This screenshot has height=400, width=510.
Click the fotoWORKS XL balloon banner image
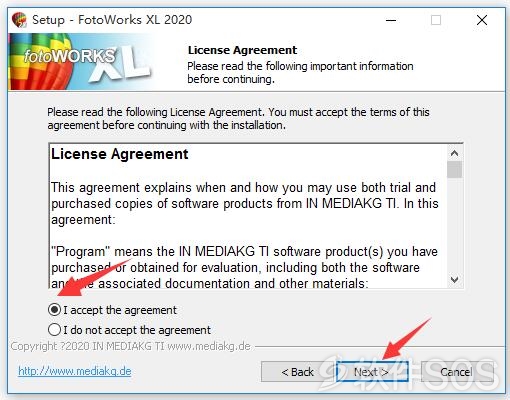(x=80, y=62)
